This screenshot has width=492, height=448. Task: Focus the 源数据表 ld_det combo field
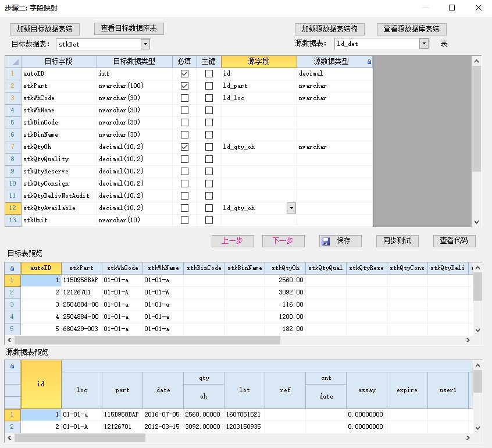[377, 44]
